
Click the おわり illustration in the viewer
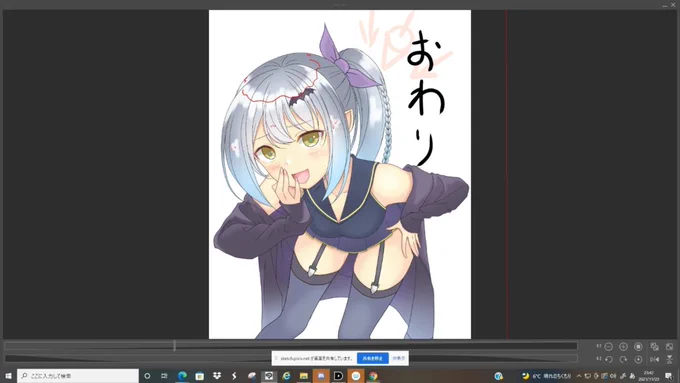(x=340, y=174)
